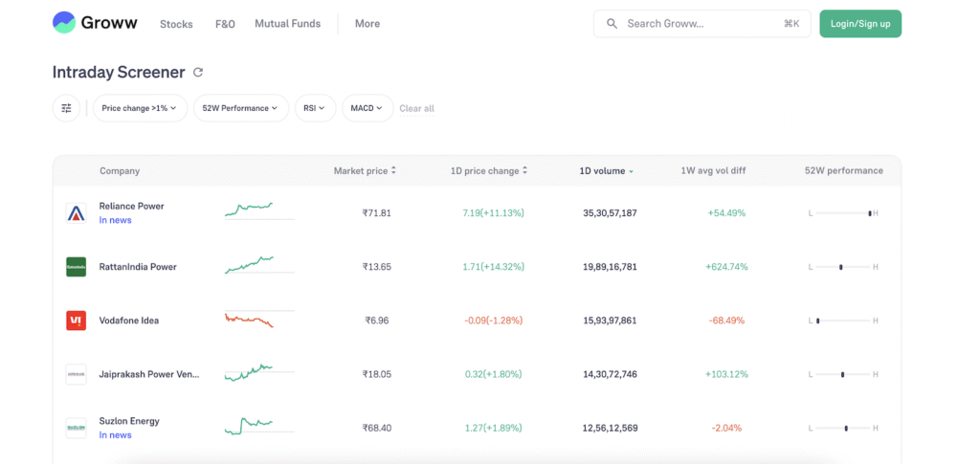The image size is (980, 464).
Task: Click the search magnifier icon
Action: point(612,24)
